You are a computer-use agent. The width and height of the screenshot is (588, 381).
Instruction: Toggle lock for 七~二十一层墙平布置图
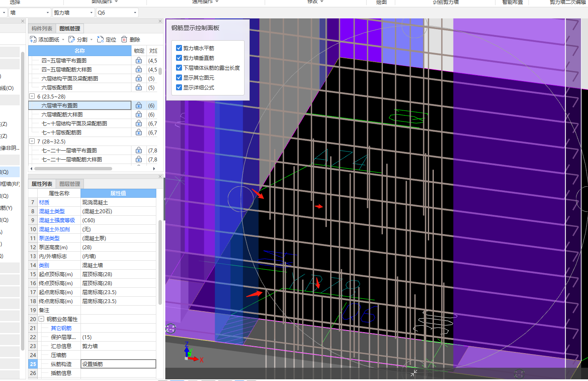pos(139,150)
